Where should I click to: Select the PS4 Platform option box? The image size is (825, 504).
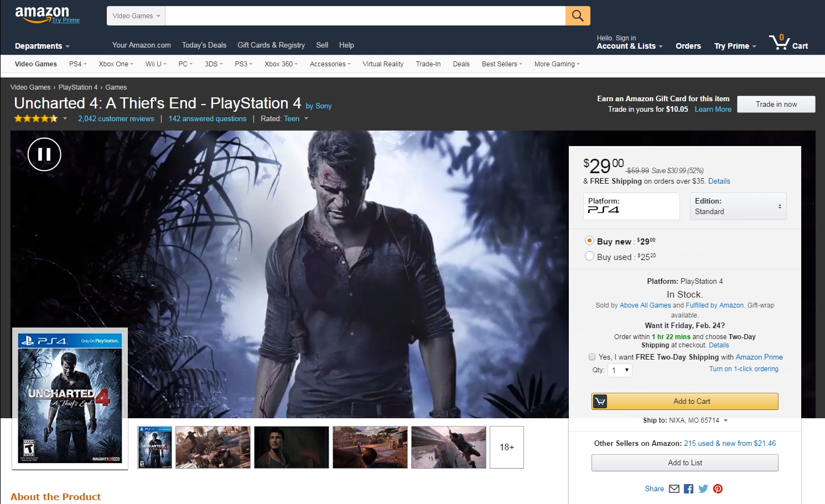point(631,206)
